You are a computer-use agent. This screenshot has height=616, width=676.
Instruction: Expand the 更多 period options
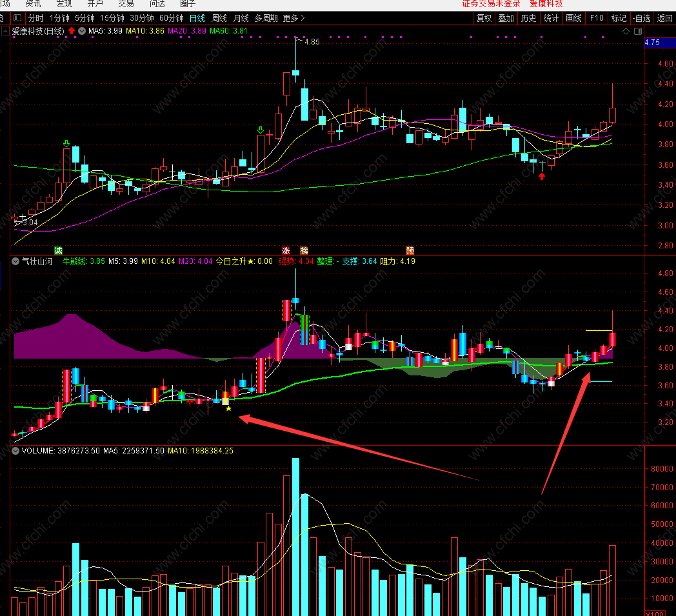[293, 18]
